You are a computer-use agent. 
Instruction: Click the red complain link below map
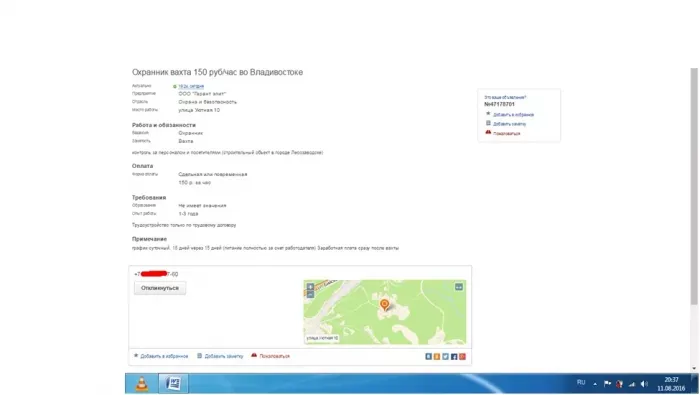(275, 356)
